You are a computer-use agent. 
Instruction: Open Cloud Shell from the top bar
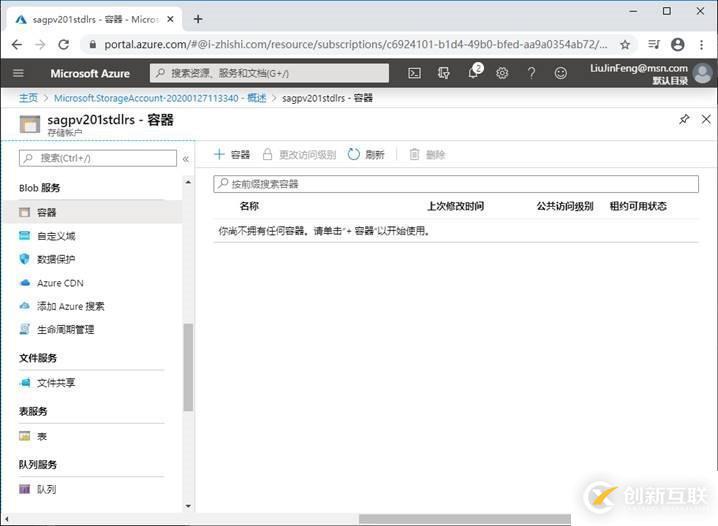click(414, 73)
